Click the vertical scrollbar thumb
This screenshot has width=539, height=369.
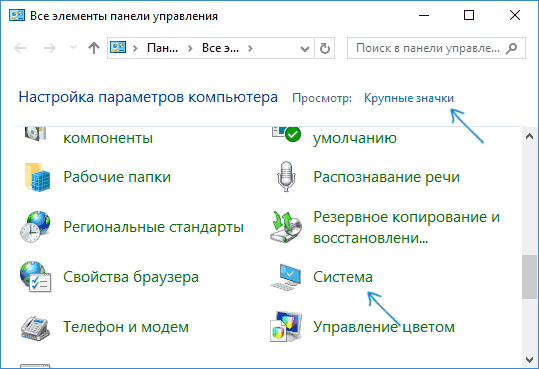click(529, 277)
